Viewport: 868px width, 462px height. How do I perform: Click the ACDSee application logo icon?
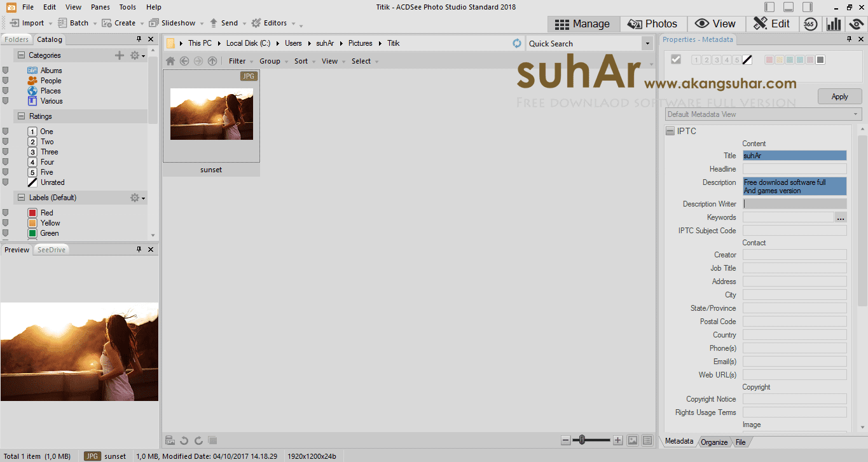coord(11,7)
